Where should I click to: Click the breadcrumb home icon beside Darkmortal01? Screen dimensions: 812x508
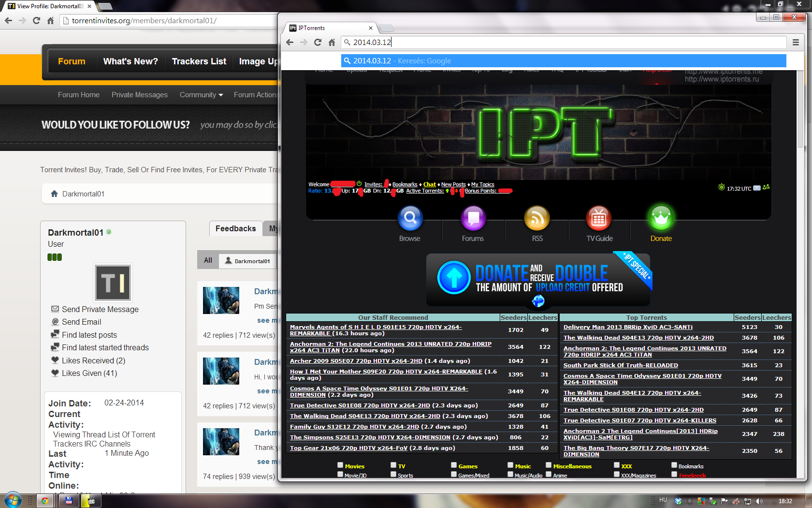tap(55, 194)
